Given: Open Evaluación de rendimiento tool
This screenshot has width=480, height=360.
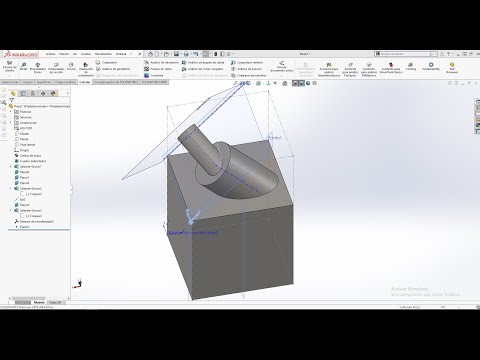Looking at the screenshot, I should click(86, 69).
